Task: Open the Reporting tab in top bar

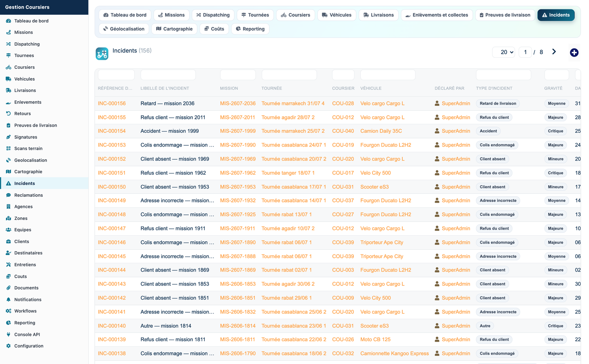Action: (x=250, y=29)
